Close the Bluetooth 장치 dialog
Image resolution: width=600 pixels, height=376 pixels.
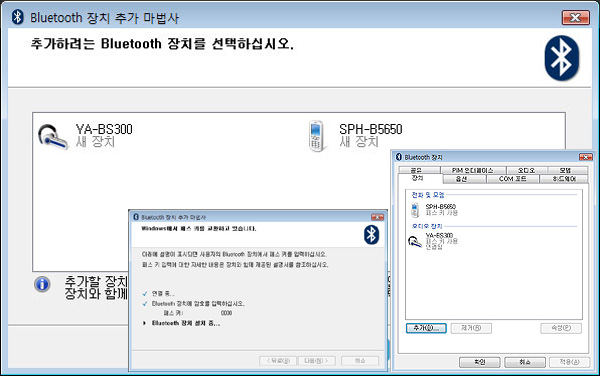585,157
